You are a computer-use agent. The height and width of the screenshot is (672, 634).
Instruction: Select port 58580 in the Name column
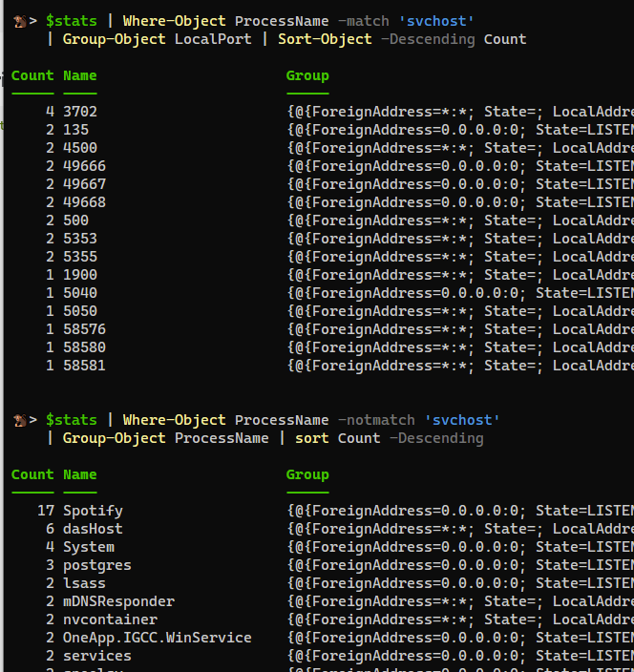tap(84, 347)
